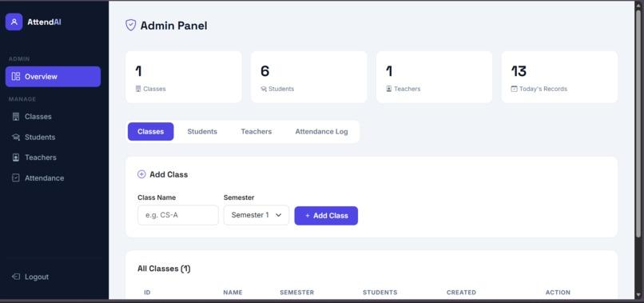Click the AttendAI logo icon
644x303 pixels.
coord(14,22)
